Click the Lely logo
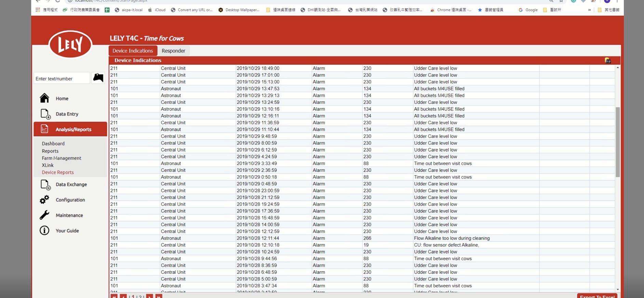644x298 pixels. pyautogui.click(x=70, y=44)
